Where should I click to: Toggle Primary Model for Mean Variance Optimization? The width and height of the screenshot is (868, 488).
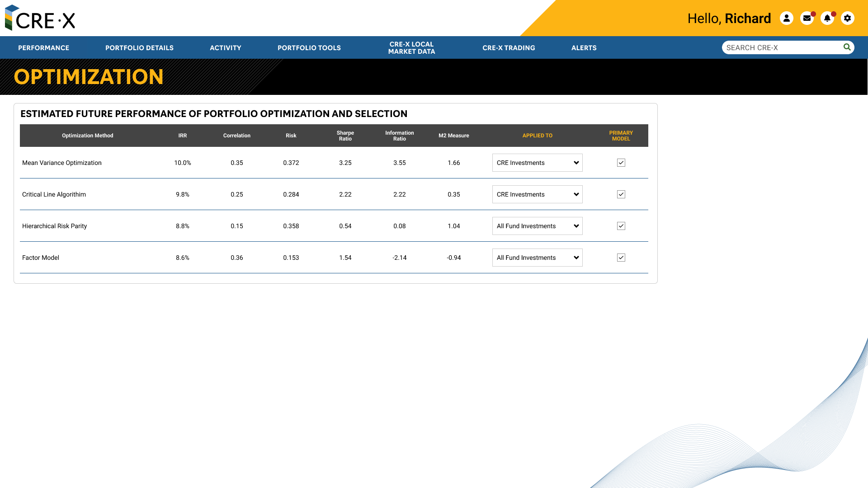(621, 163)
